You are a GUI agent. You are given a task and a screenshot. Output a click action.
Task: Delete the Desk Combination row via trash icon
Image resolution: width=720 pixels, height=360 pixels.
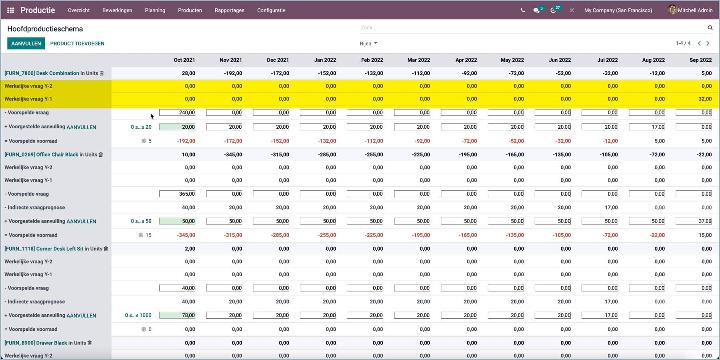[102, 73]
